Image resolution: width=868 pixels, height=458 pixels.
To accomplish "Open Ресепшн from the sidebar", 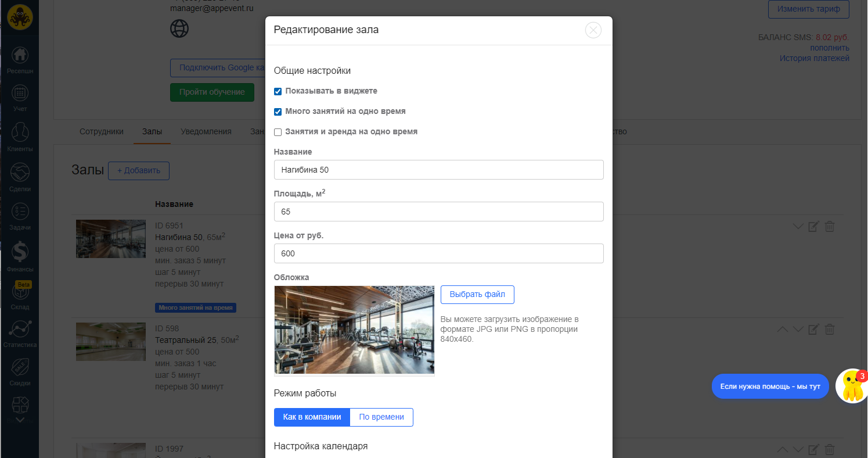I will (x=20, y=56).
